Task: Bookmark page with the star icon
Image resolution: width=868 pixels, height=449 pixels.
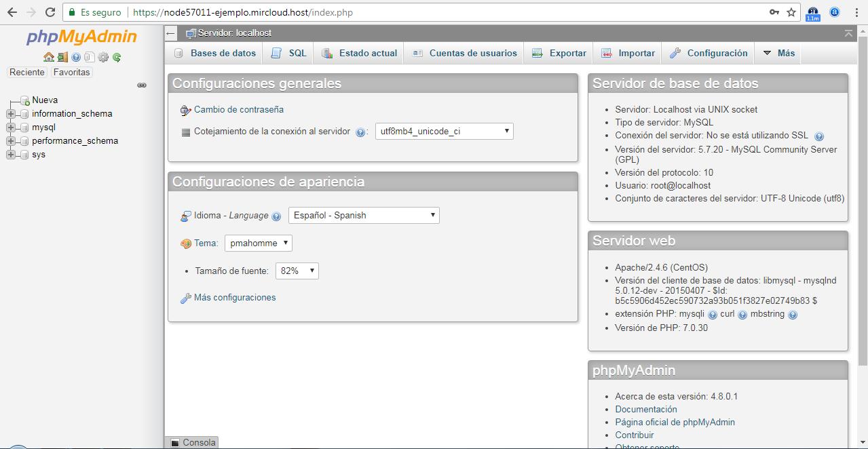Action: pyautogui.click(x=791, y=12)
